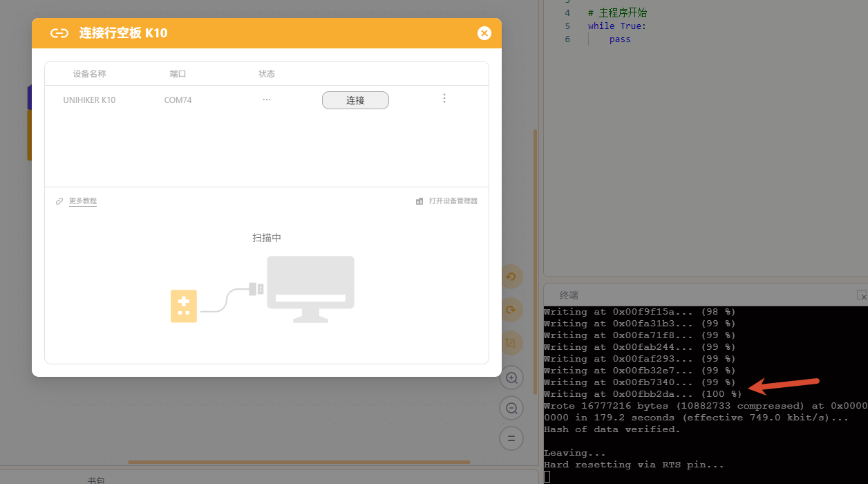This screenshot has height=484, width=868.
Task: Click the 状态 column header
Action: click(267, 74)
